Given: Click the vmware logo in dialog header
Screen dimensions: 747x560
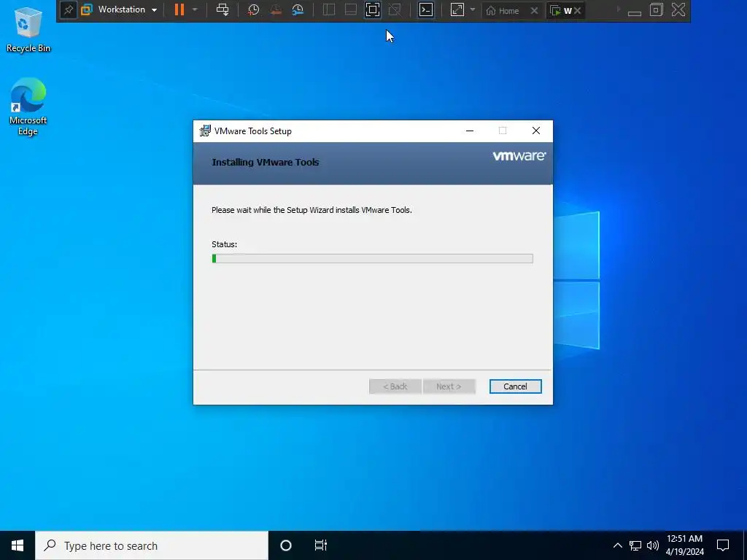Looking at the screenshot, I should click(519, 156).
